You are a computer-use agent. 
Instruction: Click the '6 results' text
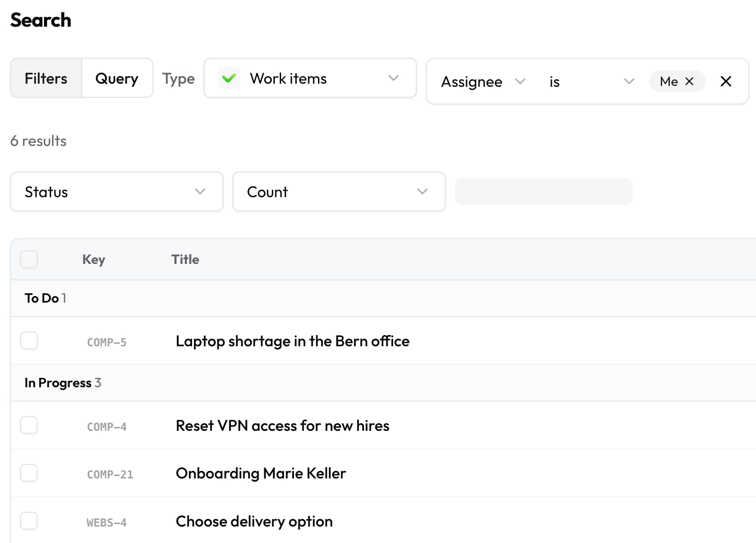[39, 141]
